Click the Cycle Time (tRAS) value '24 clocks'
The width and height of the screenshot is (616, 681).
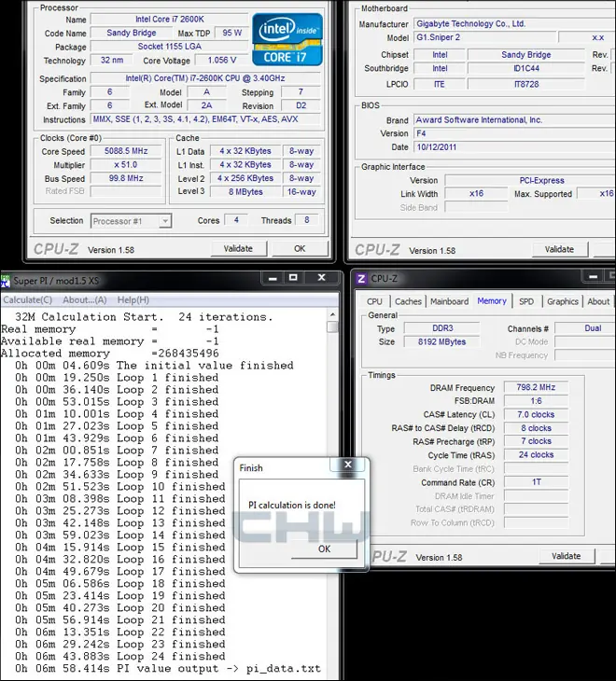click(x=536, y=454)
